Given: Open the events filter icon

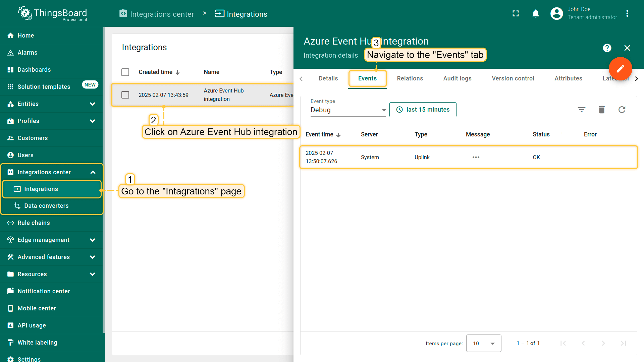Looking at the screenshot, I should [581, 110].
